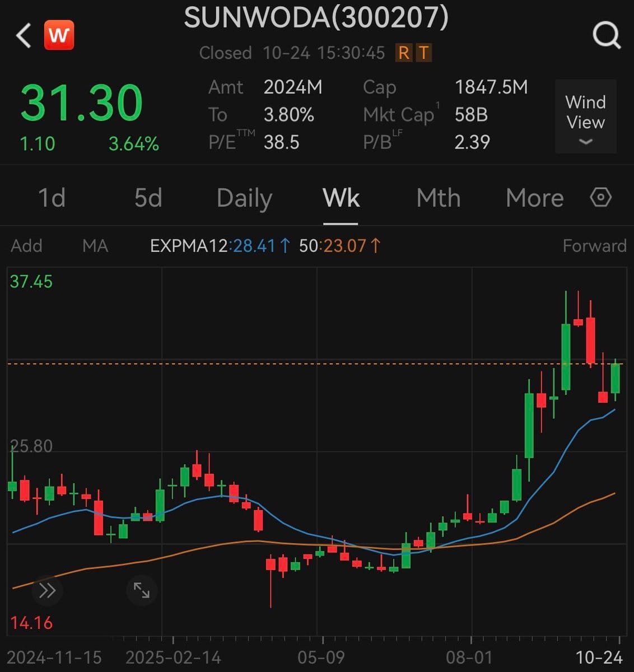The image size is (634, 672).
Task: Tap the double-arrow scroll chart icon
Action: (47, 590)
